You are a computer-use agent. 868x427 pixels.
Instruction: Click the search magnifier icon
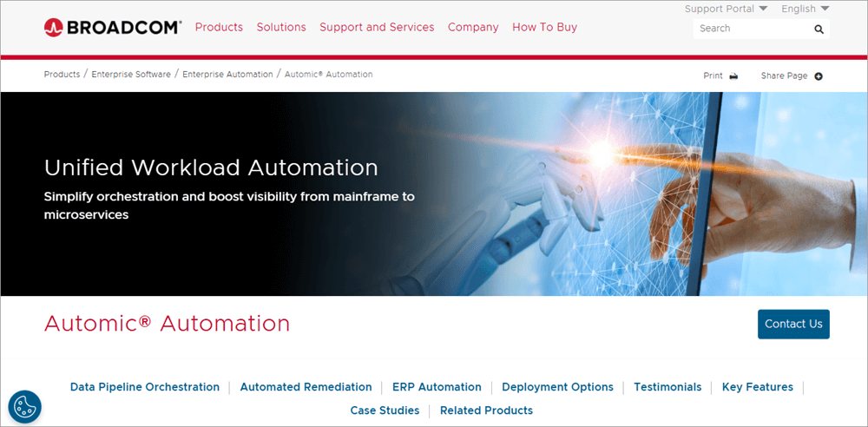(x=819, y=30)
